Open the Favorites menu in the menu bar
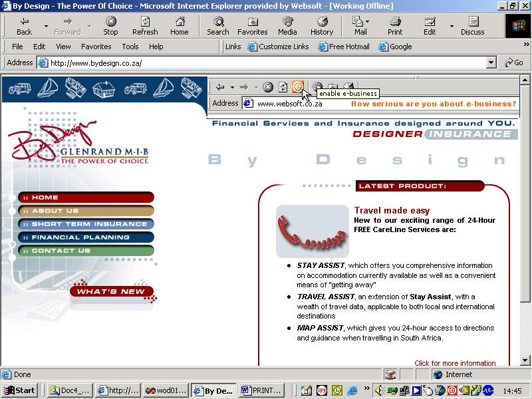The width and height of the screenshot is (532, 399). click(96, 47)
